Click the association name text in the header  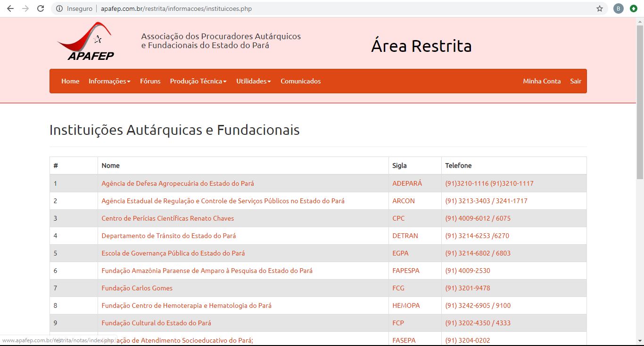(221, 41)
